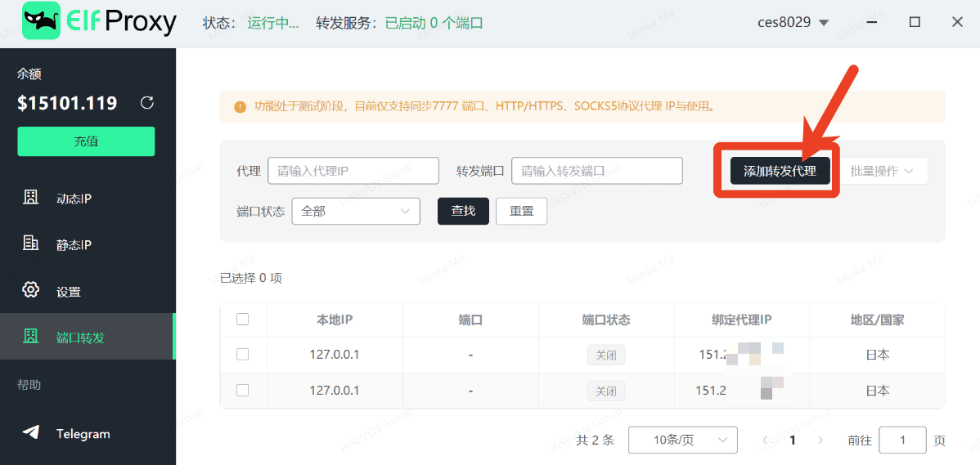Click the 关闭 port status tag in the first row
Image resolution: width=980 pixels, height=465 pixels.
[605, 355]
